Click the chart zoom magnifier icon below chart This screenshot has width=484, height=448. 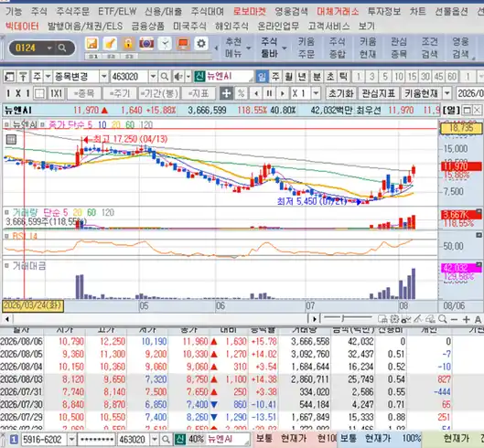click(442, 319)
